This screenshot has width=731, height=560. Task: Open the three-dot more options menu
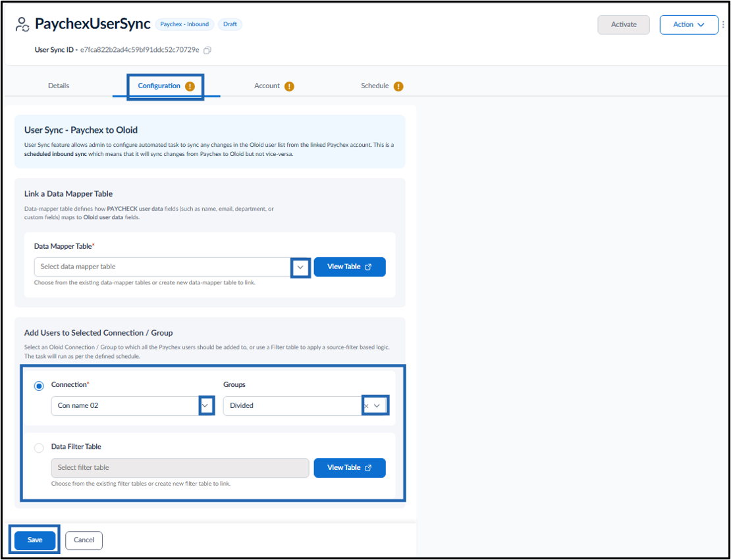tap(723, 25)
